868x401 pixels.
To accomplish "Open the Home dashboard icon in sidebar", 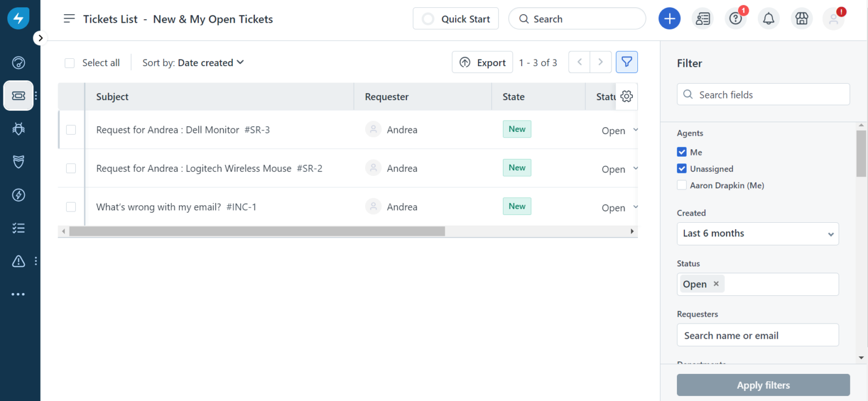I will [x=18, y=63].
